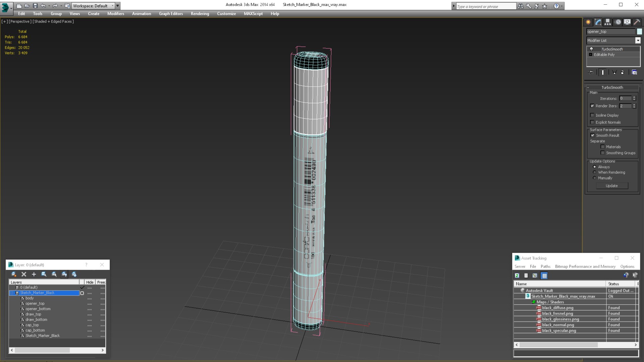Open Paths menu in Asset Tracking
The width and height of the screenshot is (644, 362).
pyautogui.click(x=545, y=266)
